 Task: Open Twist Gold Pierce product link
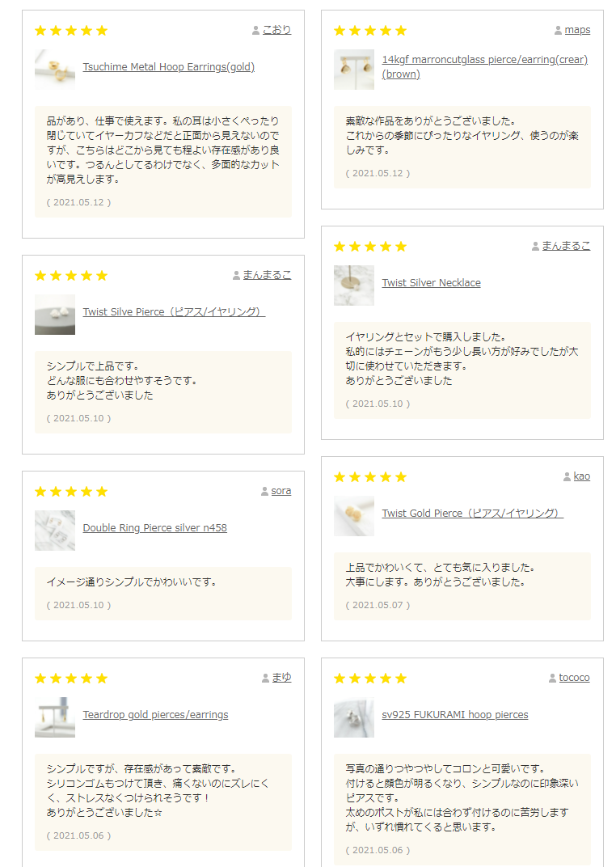click(472, 514)
